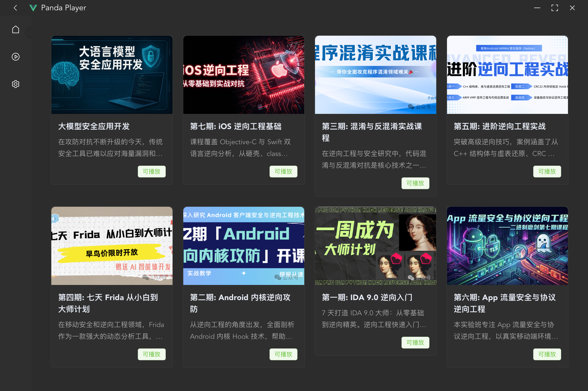Click 可播放 on the 混淆与反混淆实战课程 card

tap(415, 183)
